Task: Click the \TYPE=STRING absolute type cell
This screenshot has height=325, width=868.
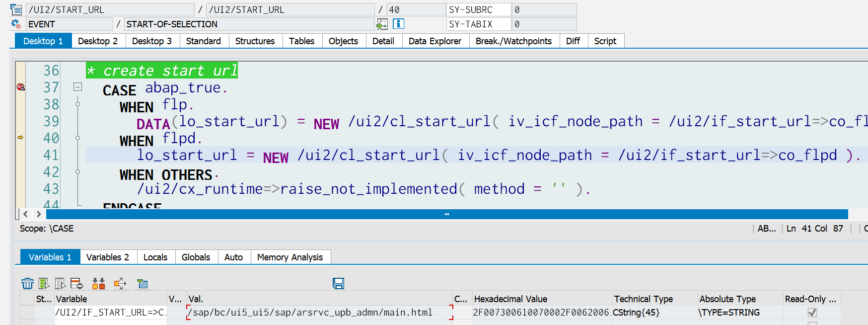Action: (x=740, y=313)
